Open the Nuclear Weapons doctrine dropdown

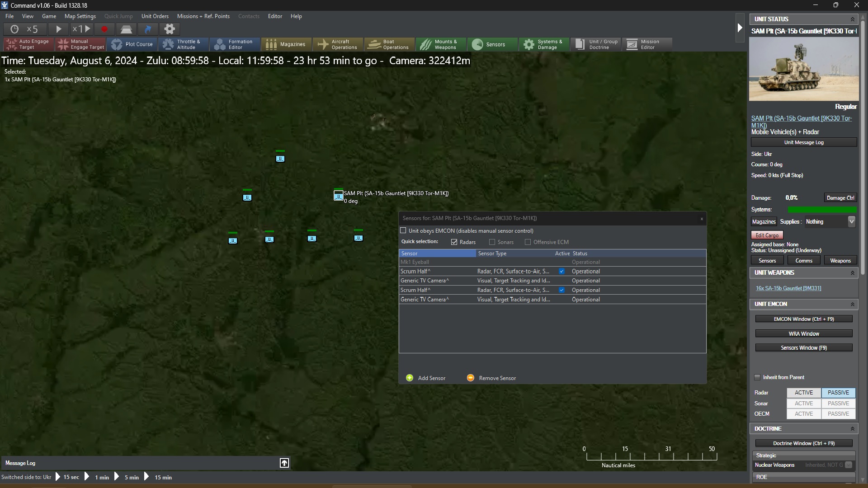click(x=849, y=465)
